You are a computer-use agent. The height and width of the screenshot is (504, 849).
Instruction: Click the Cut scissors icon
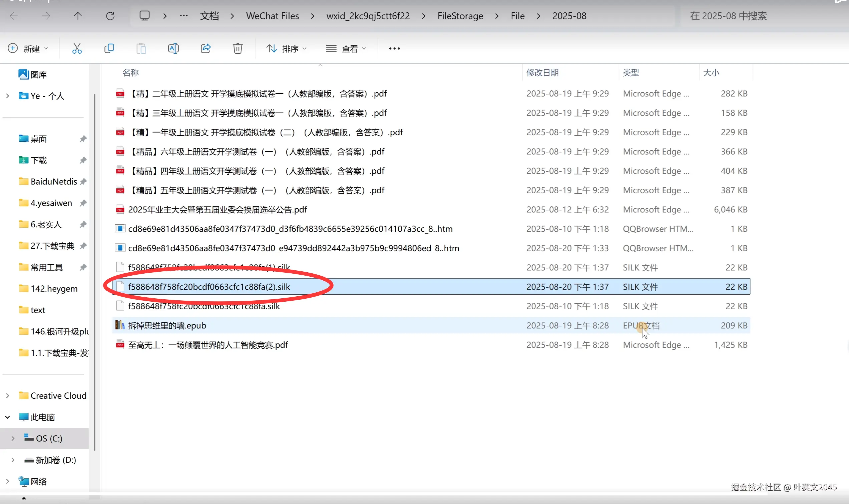pos(77,49)
